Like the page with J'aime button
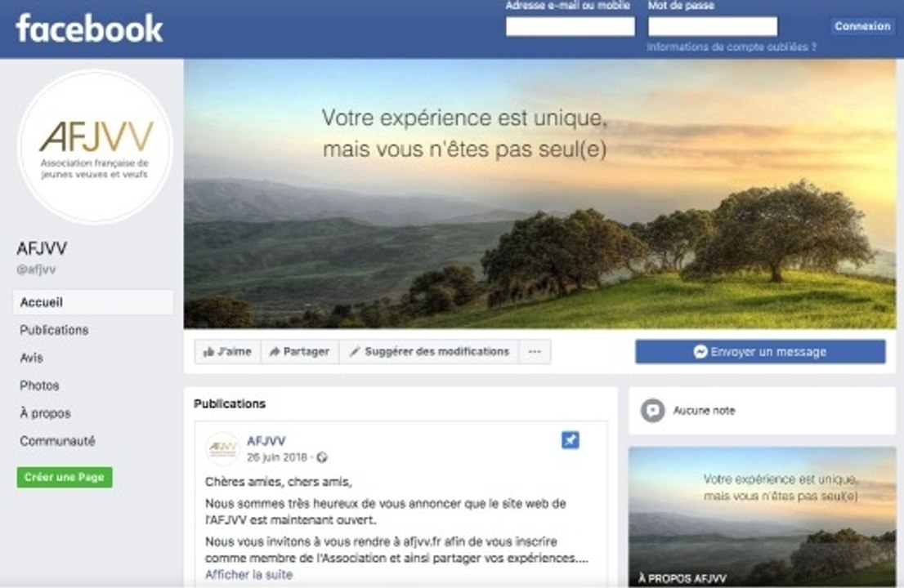The width and height of the screenshot is (904, 588). (x=228, y=352)
